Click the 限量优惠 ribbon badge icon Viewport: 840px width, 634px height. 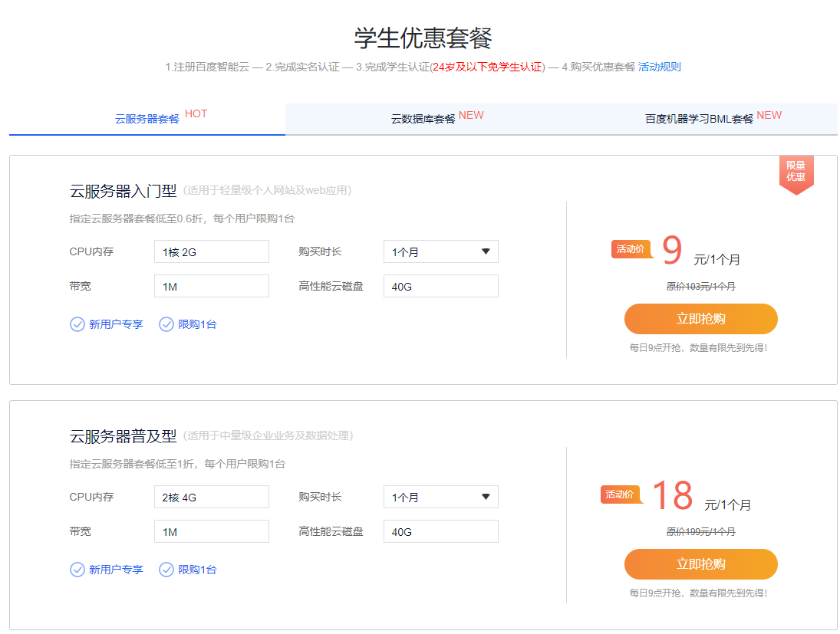click(x=796, y=174)
